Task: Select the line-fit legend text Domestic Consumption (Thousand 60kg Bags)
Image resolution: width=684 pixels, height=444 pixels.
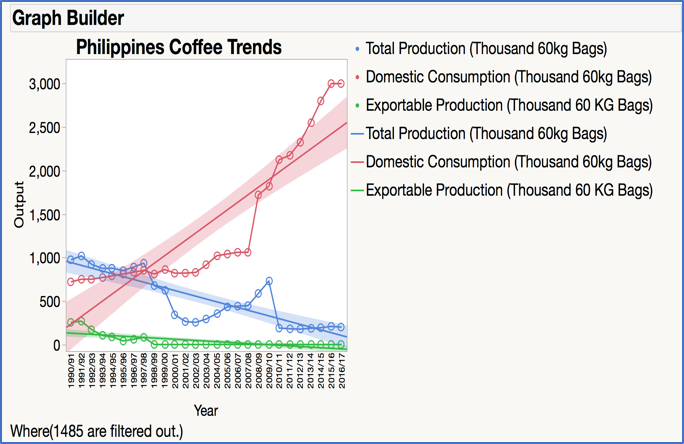Action: (509, 162)
